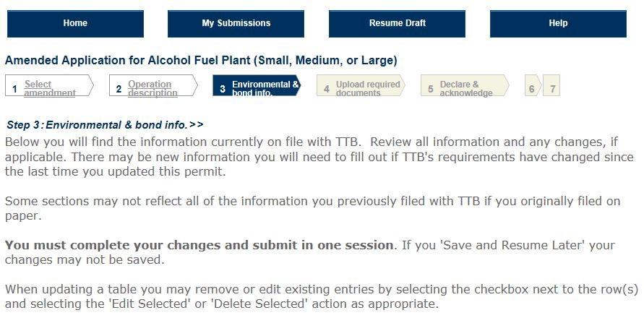This screenshot has height=331, width=644.
Task: Click the Home navigation button
Action: [75, 23]
